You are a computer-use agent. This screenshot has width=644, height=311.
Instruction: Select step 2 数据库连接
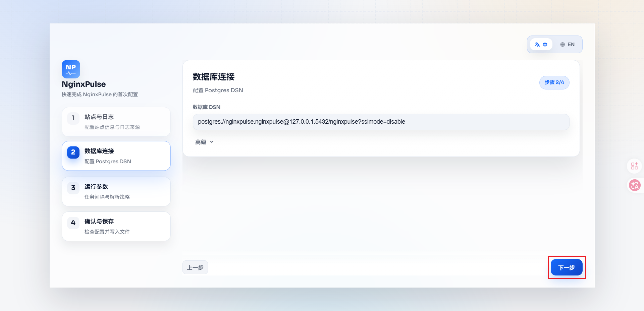tap(116, 156)
